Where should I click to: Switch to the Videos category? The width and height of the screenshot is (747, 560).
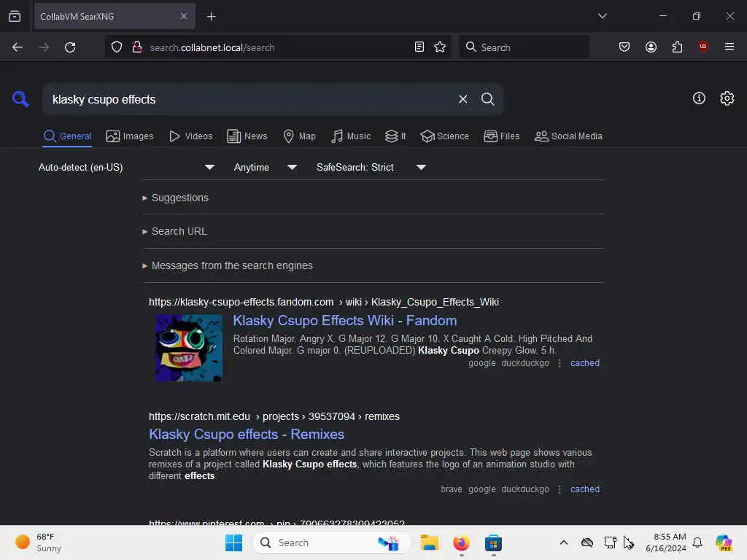coord(190,136)
